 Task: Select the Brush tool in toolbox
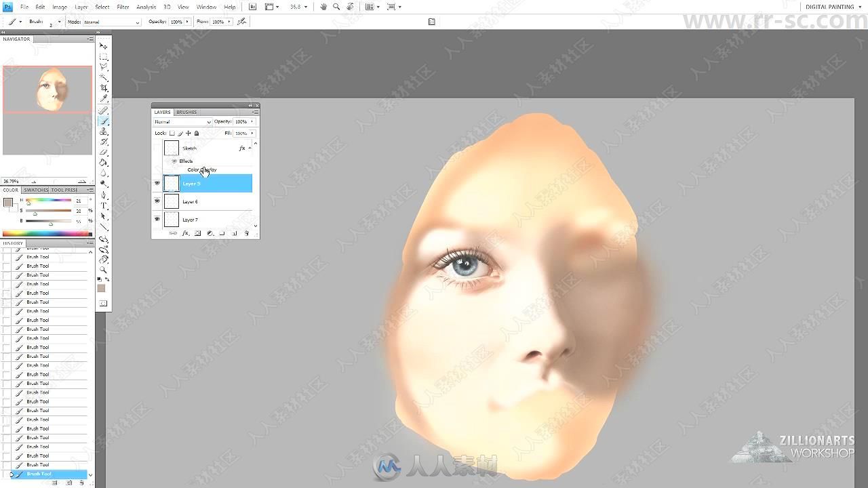(104, 121)
